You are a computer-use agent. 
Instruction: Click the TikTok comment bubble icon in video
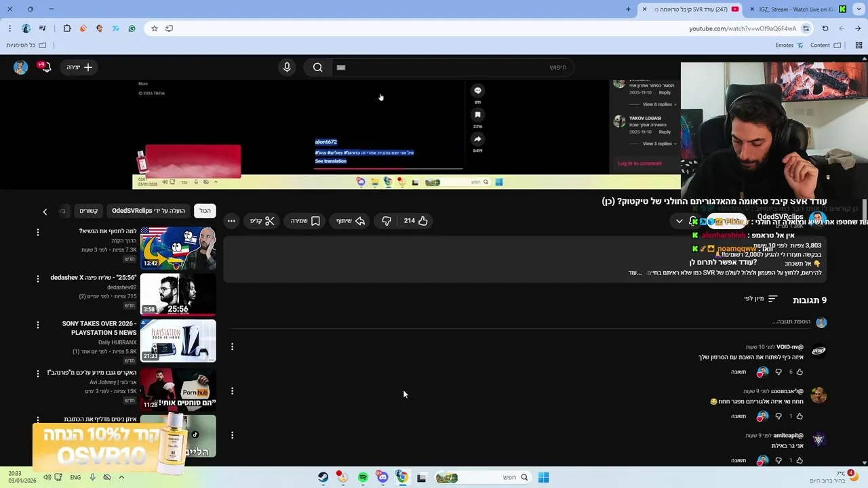coord(477,91)
